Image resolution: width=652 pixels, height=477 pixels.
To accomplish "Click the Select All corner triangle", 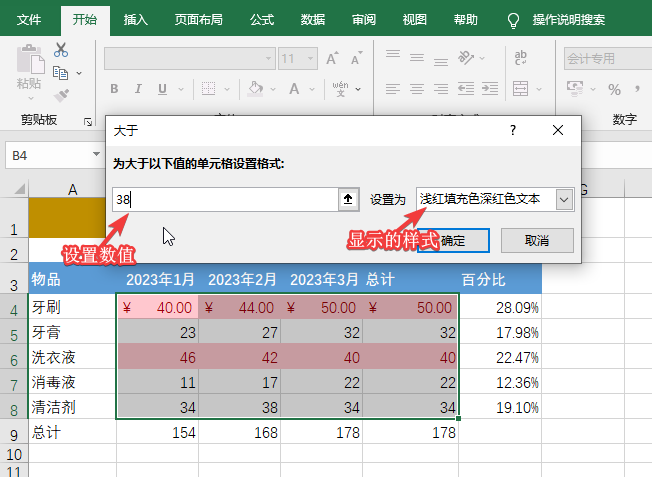I will coord(19,189).
